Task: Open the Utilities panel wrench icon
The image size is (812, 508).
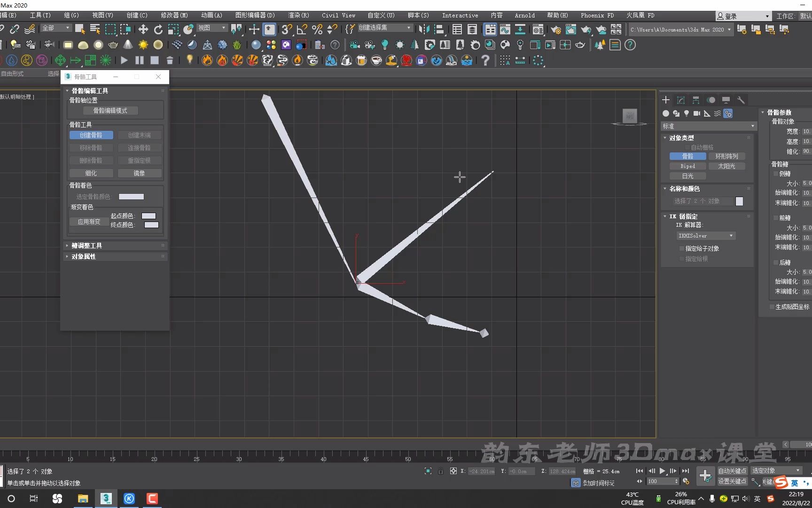Action: (x=741, y=100)
